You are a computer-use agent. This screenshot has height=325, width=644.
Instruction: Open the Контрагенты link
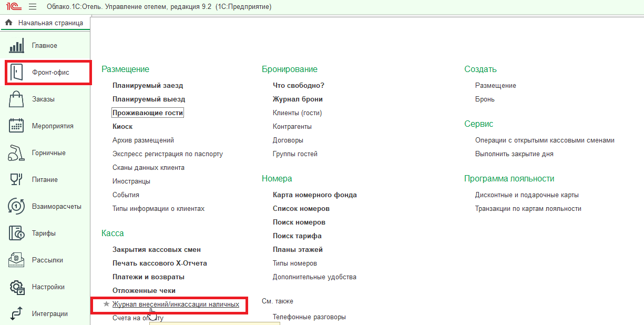pyautogui.click(x=292, y=126)
